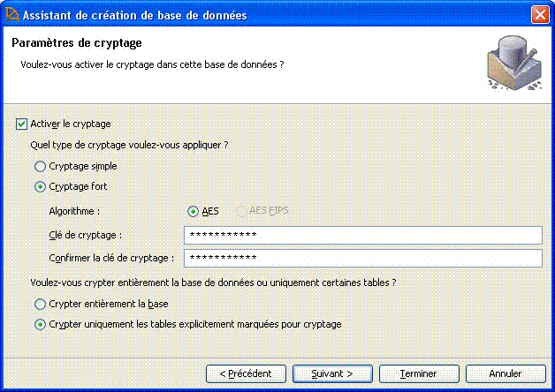Select the AES algorithm radio button

point(194,211)
